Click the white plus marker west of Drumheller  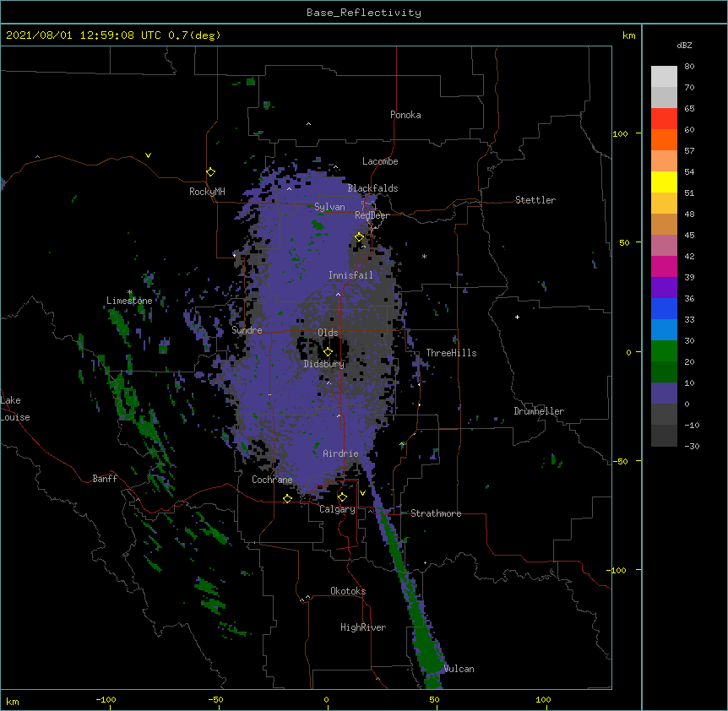tap(517, 317)
